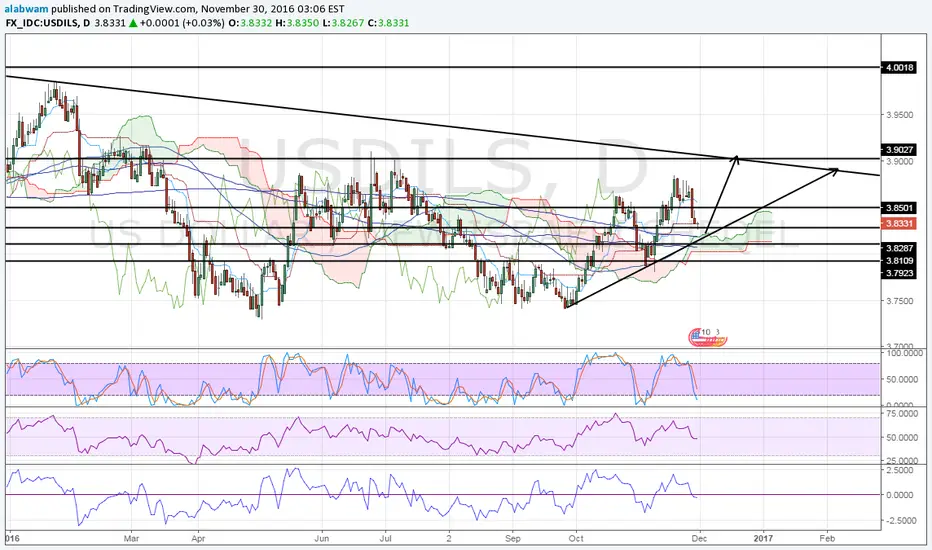The image size is (932, 550).
Task: Click the 2017 label on time axis
Action: [x=763, y=538]
